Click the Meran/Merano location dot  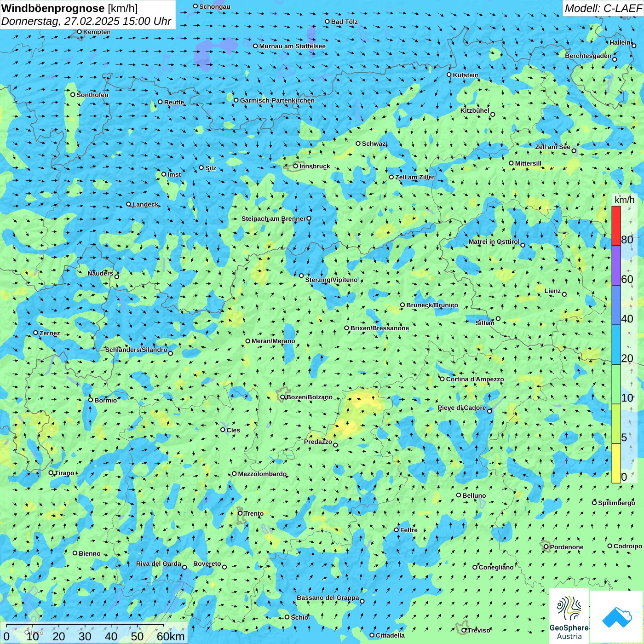click(248, 341)
